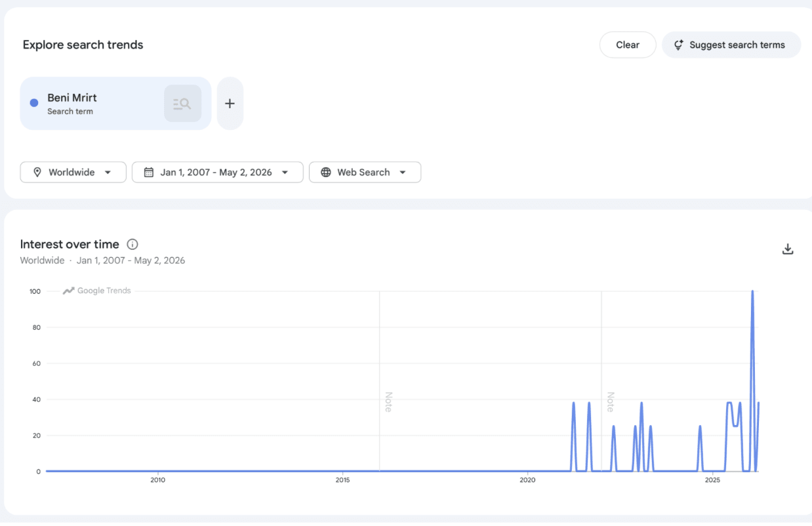Viewport: 812px width, 526px height.
Task: Click the peak at 100 on the chart
Action: (x=752, y=291)
